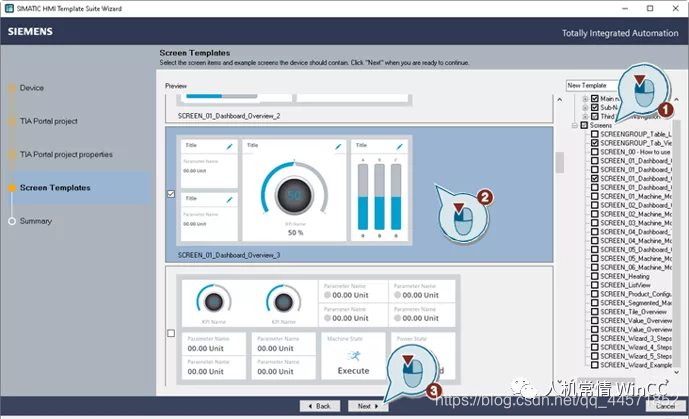The height and width of the screenshot is (419, 689).
Task: Click the SIMATIC HMI wizard title bar icon
Action: (x=9, y=8)
